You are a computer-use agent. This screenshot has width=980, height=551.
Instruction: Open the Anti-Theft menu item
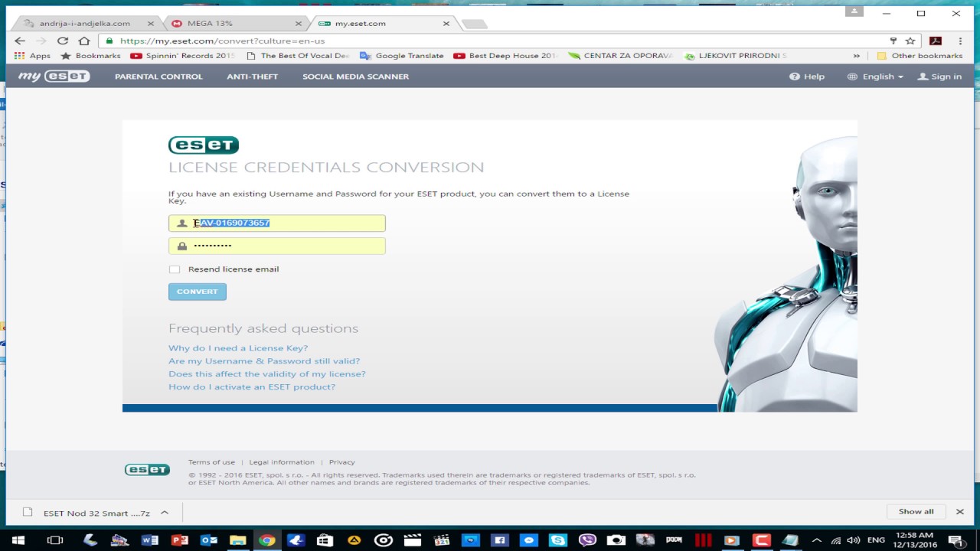[x=252, y=77]
